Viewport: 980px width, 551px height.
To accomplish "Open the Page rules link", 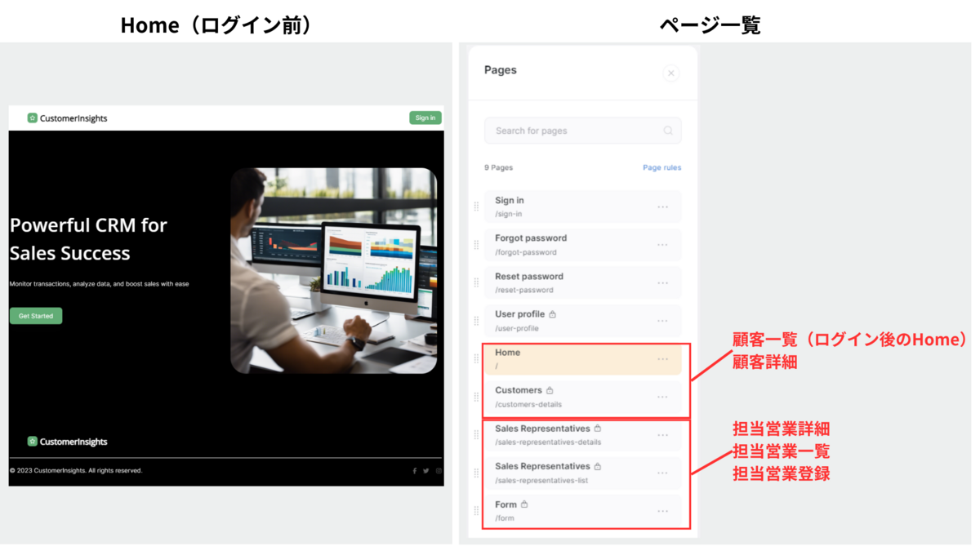I will 661,167.
